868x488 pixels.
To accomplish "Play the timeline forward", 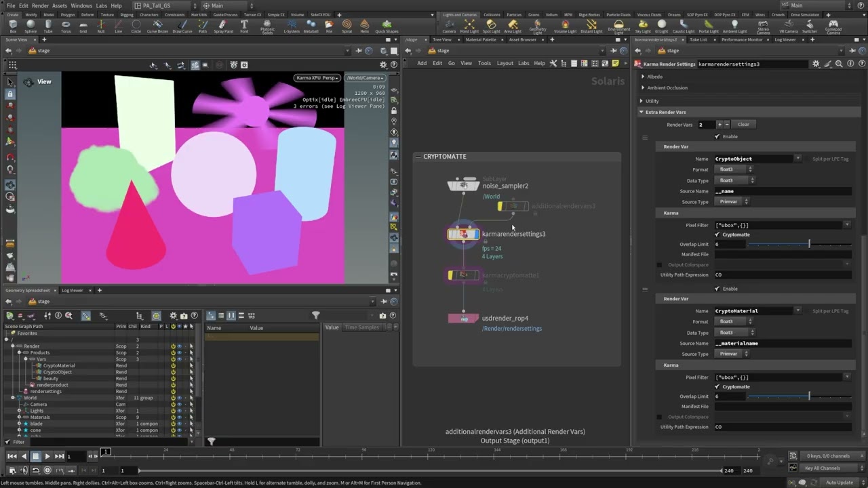I will (47, 456).
